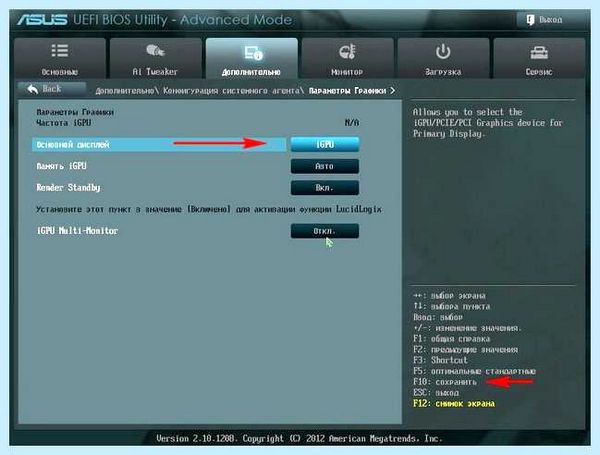Click the chevron after Параметры Графики breadcrumb
The image size is (600, 455).
(392, 91)
